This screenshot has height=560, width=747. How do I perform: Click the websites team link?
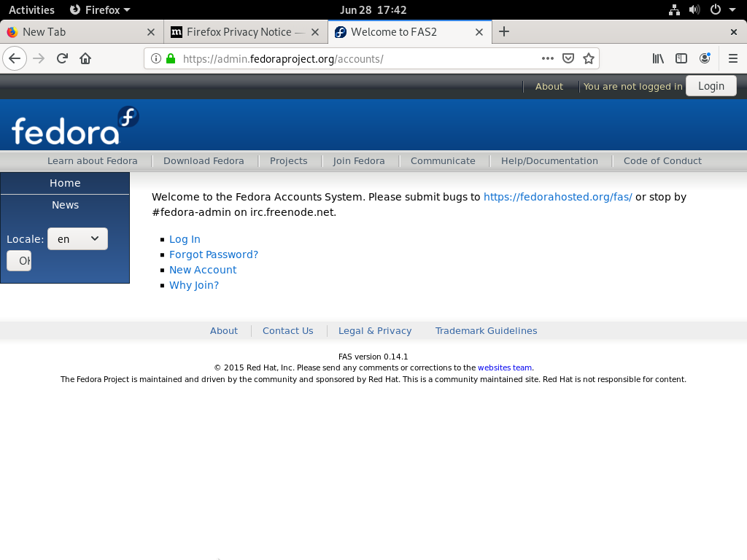tap(505, 367)
